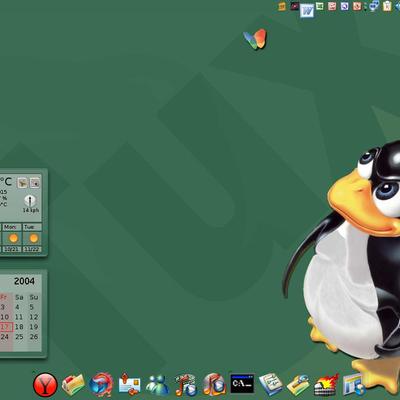Viewport: 400px width, 400px height.
Task: Launch the web browser globe with red swirl
Action: (x=101, y=385)
